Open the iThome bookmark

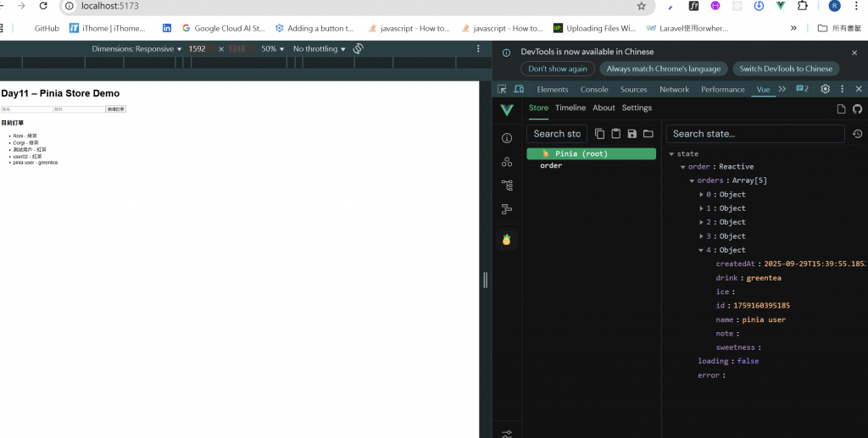tap(108, 28)
